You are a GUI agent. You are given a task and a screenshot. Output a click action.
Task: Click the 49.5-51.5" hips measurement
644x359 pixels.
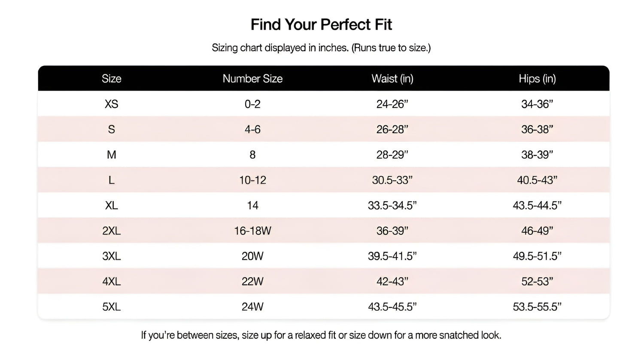pyautogui.click(x=537, y=256)
